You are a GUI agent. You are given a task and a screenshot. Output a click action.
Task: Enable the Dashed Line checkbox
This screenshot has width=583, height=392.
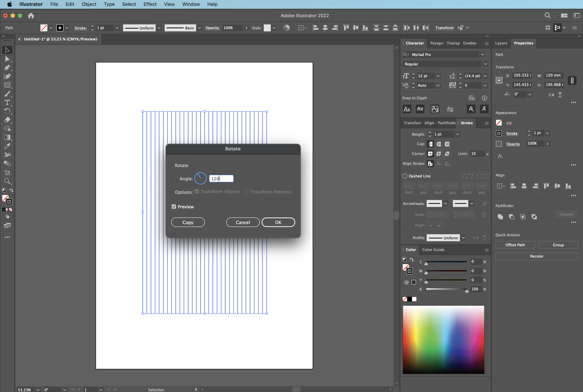click(x=405, y=176)
